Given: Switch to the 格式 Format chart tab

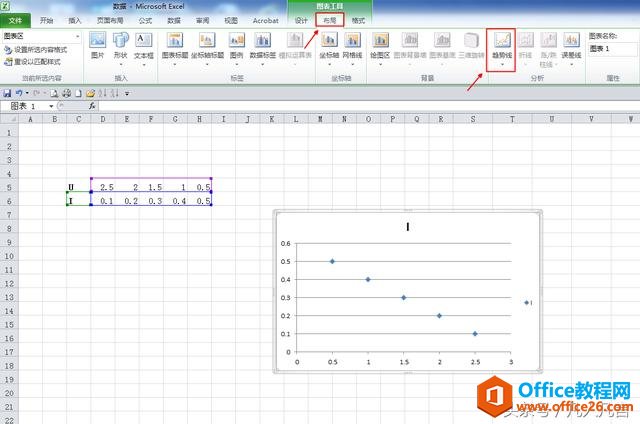Looking at the screenshot, I should coord(358,20).
